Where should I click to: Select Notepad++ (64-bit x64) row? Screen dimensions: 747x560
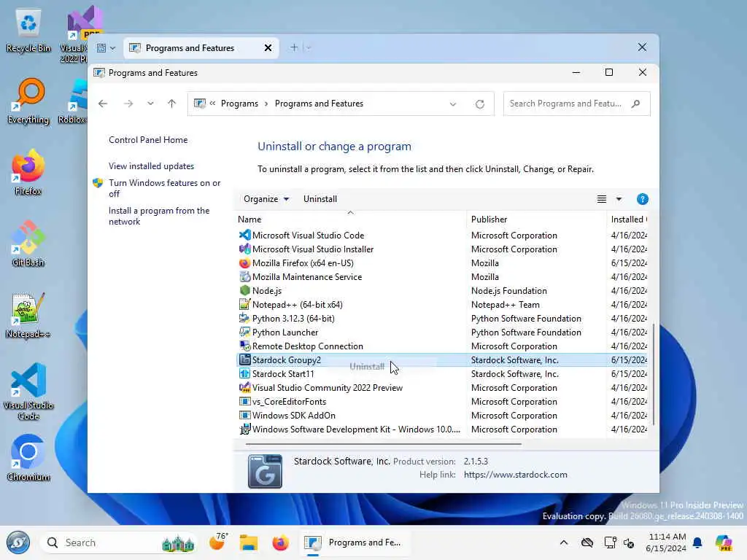(x=442, y=304)
